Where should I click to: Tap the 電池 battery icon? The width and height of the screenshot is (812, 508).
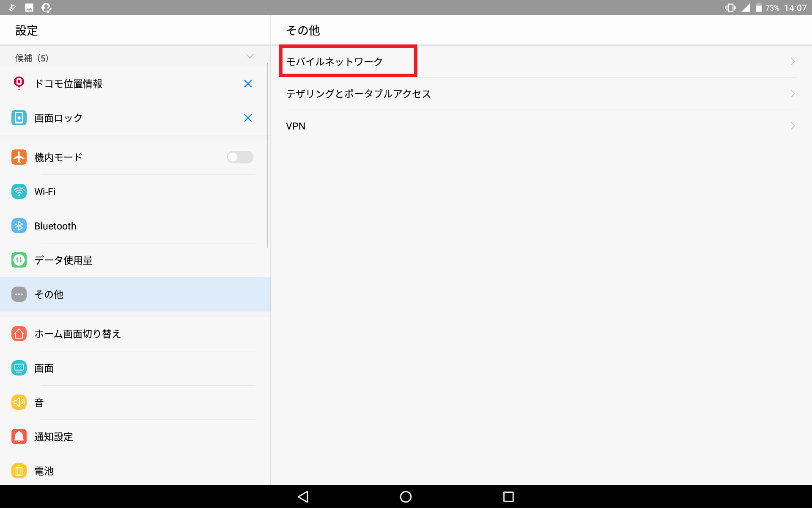point(19,471)
